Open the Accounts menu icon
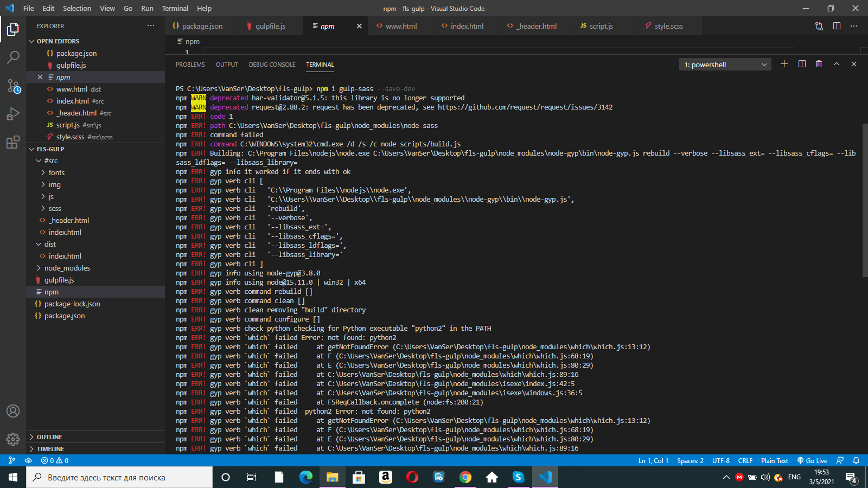This screenshot has height=488, width=868. (x=13, y=411)
